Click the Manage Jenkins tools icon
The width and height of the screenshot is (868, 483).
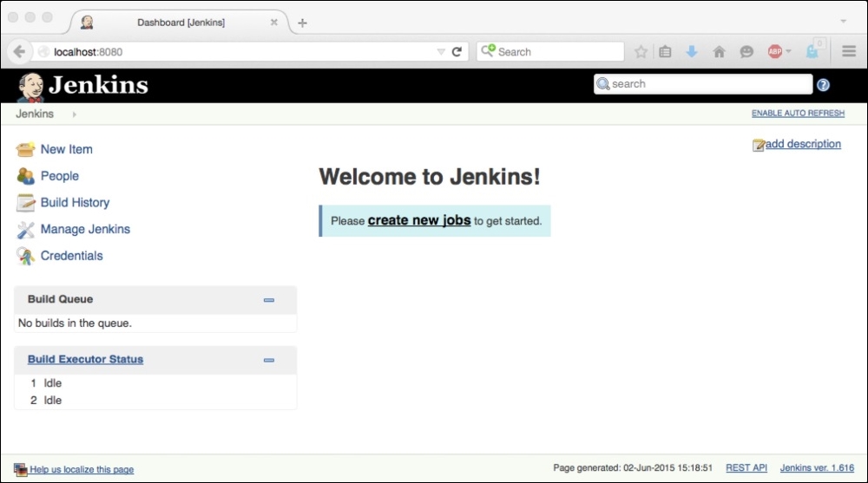click(x=25, y=230)
